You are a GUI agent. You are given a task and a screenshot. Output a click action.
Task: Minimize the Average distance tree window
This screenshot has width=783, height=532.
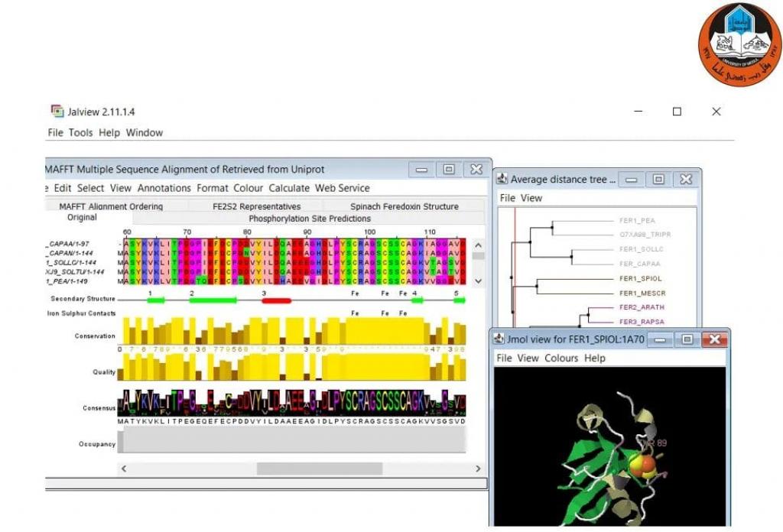[x=631, y=180]
